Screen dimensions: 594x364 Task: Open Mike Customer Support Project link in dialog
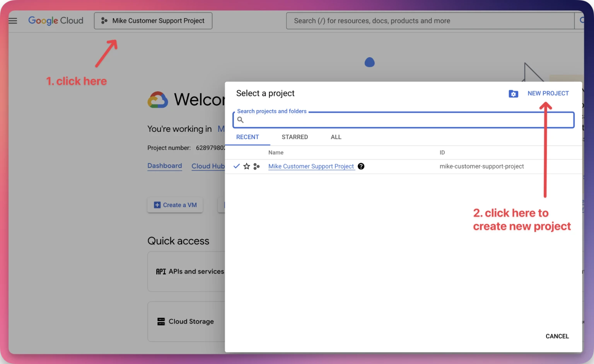tap(311, 167)
